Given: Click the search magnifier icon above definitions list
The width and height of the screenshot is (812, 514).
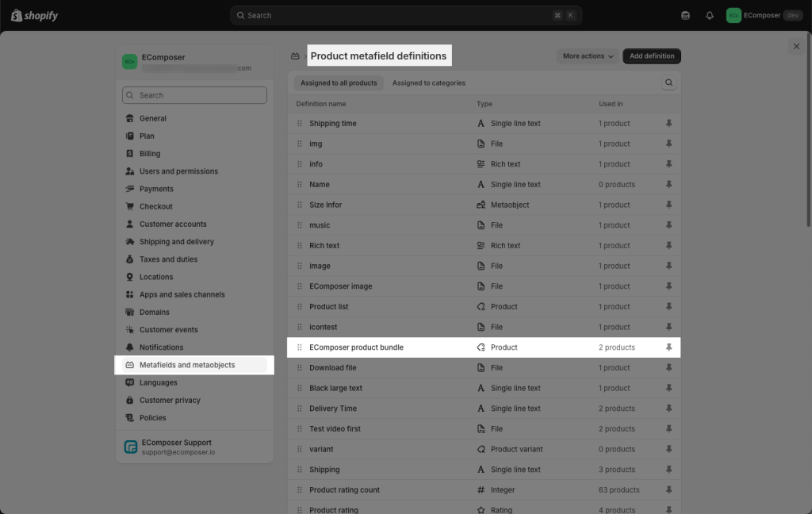Looking at the screenshot, I should pyautogui.click(x=669, y=82).
